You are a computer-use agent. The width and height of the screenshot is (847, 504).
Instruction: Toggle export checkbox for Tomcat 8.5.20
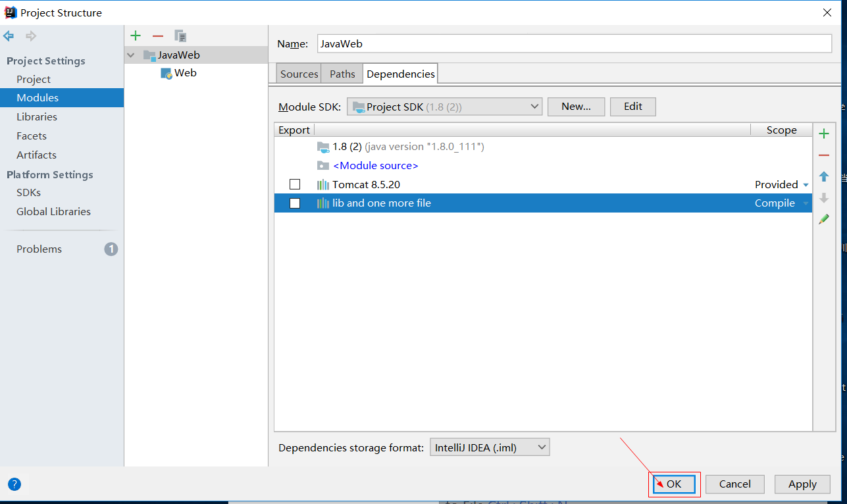click(295, 185)
